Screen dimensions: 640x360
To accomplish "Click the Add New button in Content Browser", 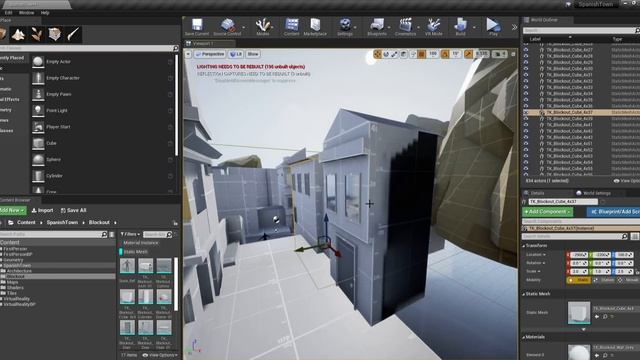I will 12,210.
